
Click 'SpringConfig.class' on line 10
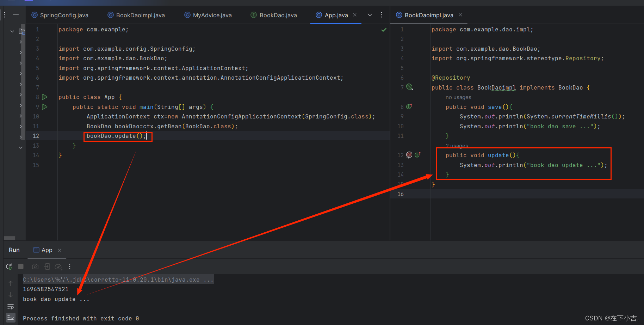click(336, 117)
